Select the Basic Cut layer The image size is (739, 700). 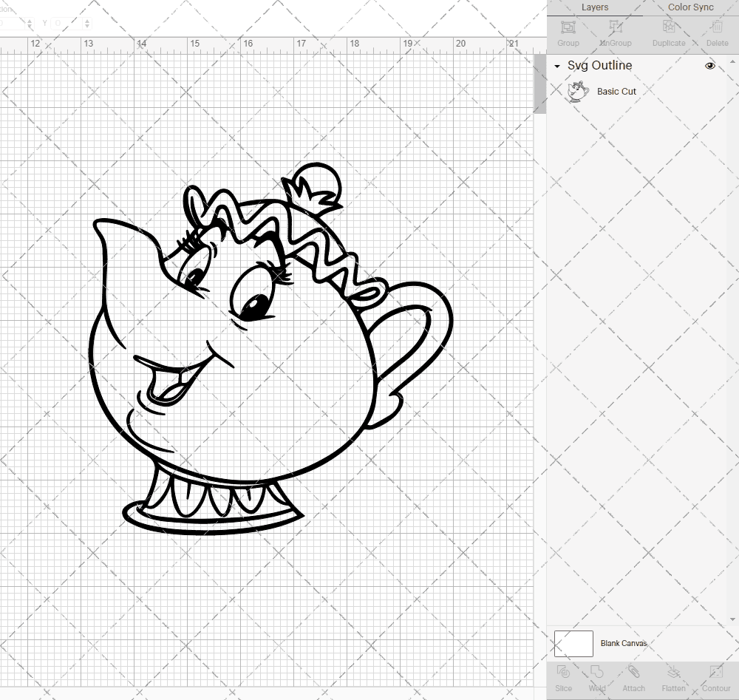(x=616, y=91)
